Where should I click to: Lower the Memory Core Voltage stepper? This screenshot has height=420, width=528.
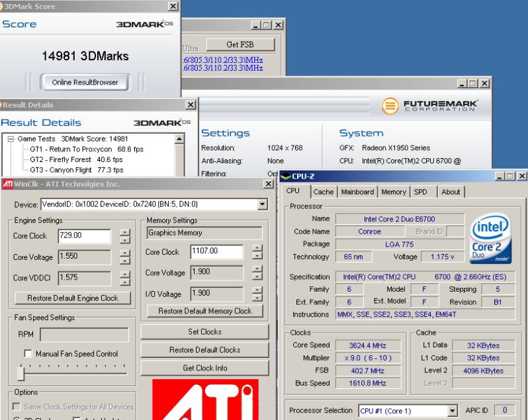click(257, 276)
